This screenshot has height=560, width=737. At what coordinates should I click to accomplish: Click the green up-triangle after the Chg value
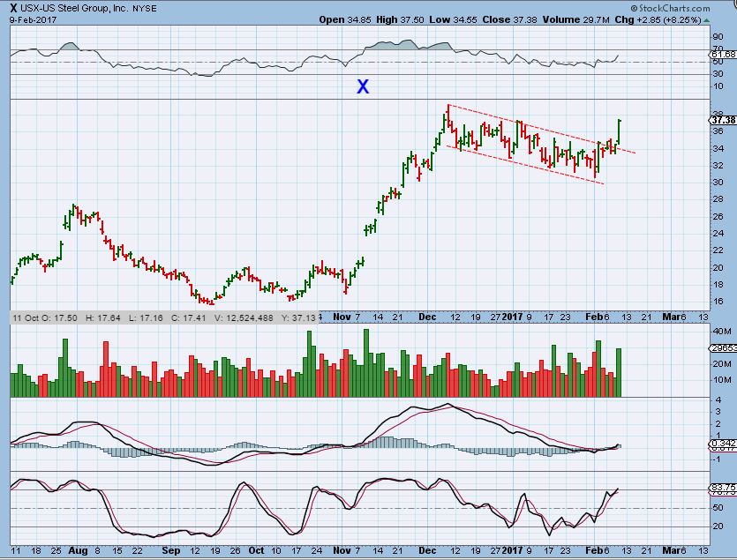[x=706, y=20]
